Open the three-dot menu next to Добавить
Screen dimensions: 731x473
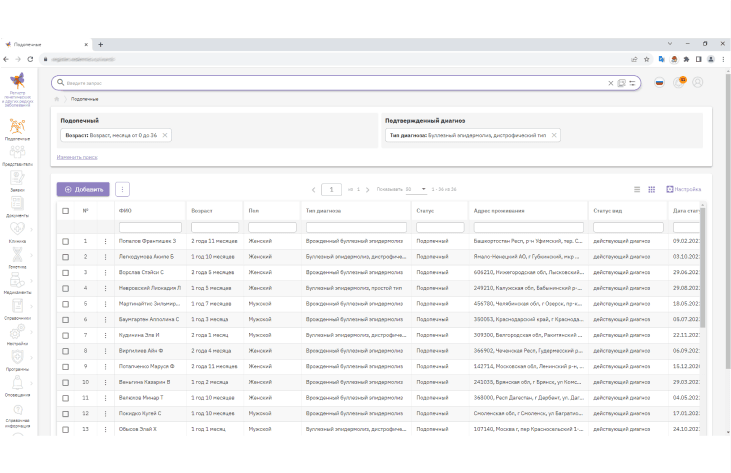[122, 189]
